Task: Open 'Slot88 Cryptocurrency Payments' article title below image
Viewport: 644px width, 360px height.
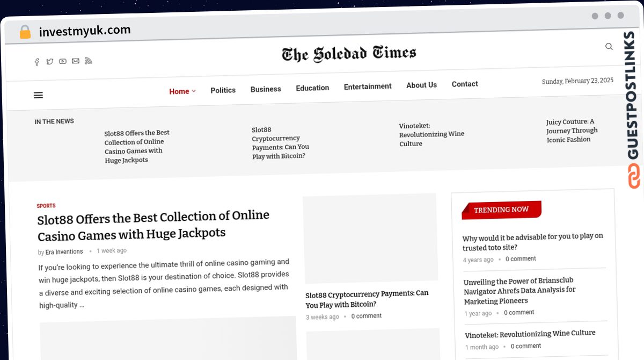Action: 367,299
